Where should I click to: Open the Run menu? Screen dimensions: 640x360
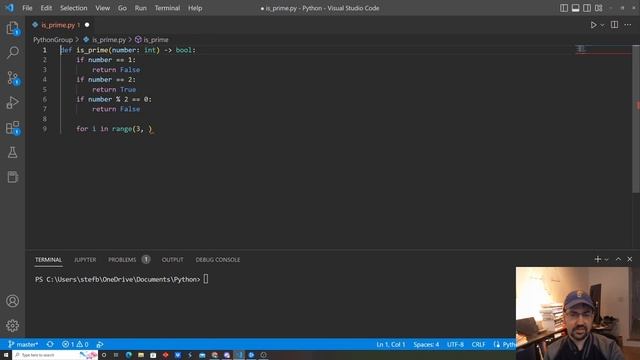click(140, 8)
